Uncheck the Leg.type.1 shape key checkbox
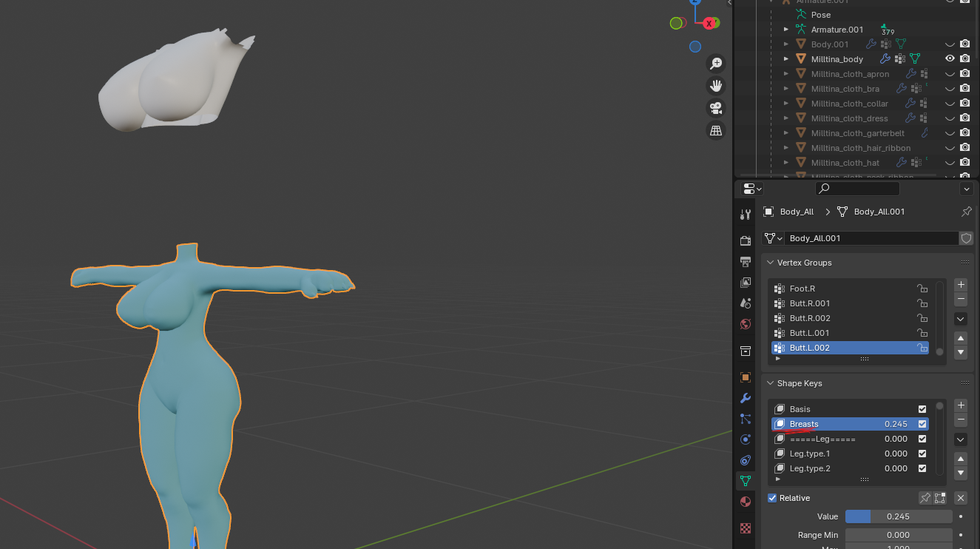This screenshot has height=549, width=980. coord(922,454)
